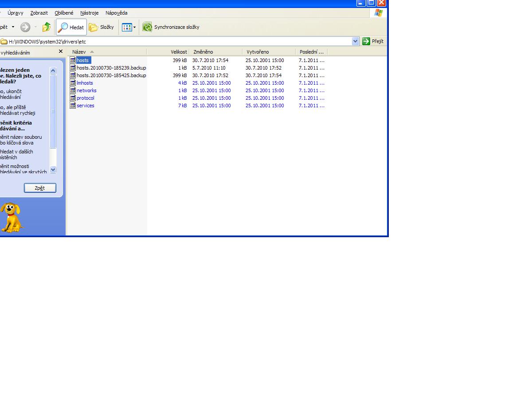Click Synchronizace složky icon
Viewport: 532px width, 399px height.
tap(147, 27)
